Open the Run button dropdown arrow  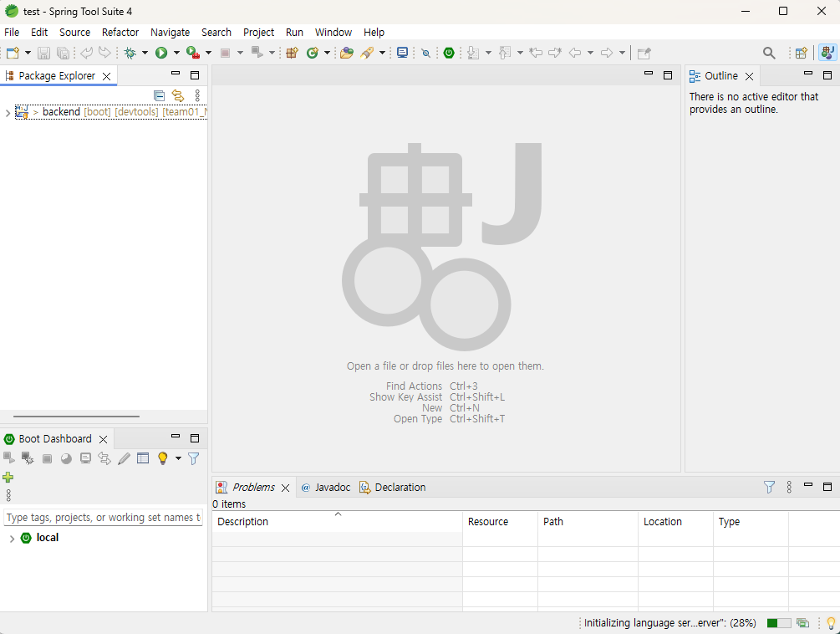tap(176, 53)
